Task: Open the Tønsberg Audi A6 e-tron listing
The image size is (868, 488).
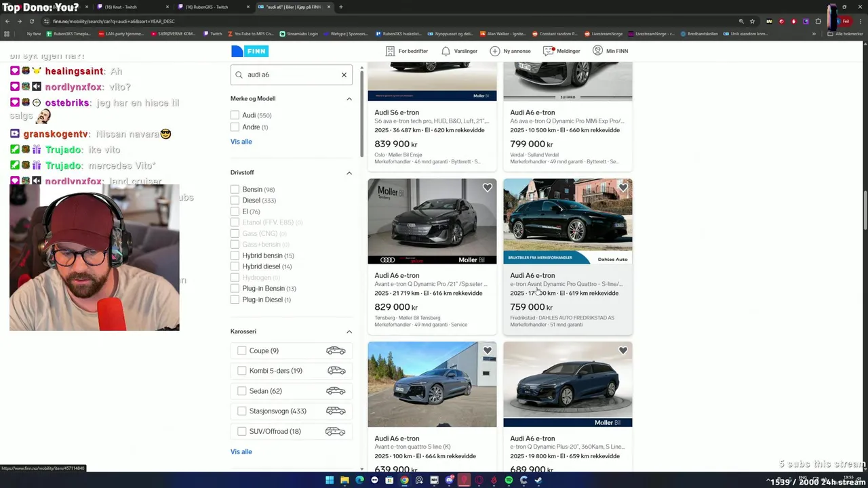Action: click(432, 256)
